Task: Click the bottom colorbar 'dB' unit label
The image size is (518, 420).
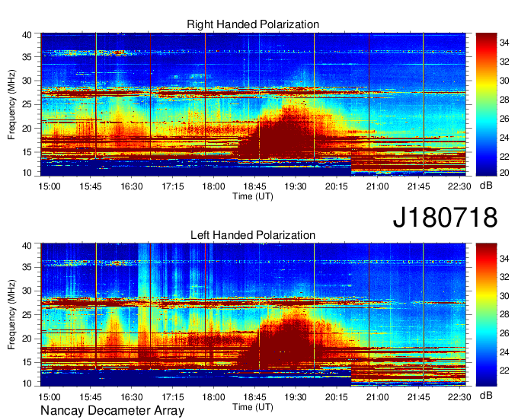Action: 486,395
